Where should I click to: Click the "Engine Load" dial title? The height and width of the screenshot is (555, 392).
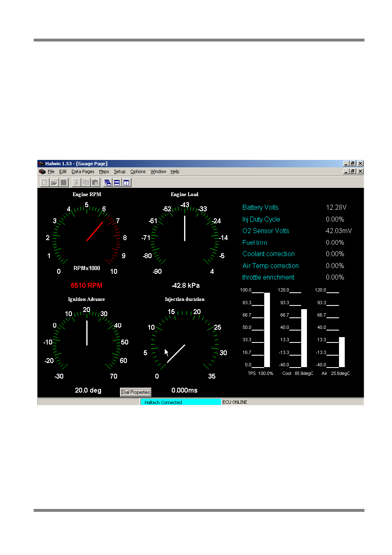pos(184,194)
